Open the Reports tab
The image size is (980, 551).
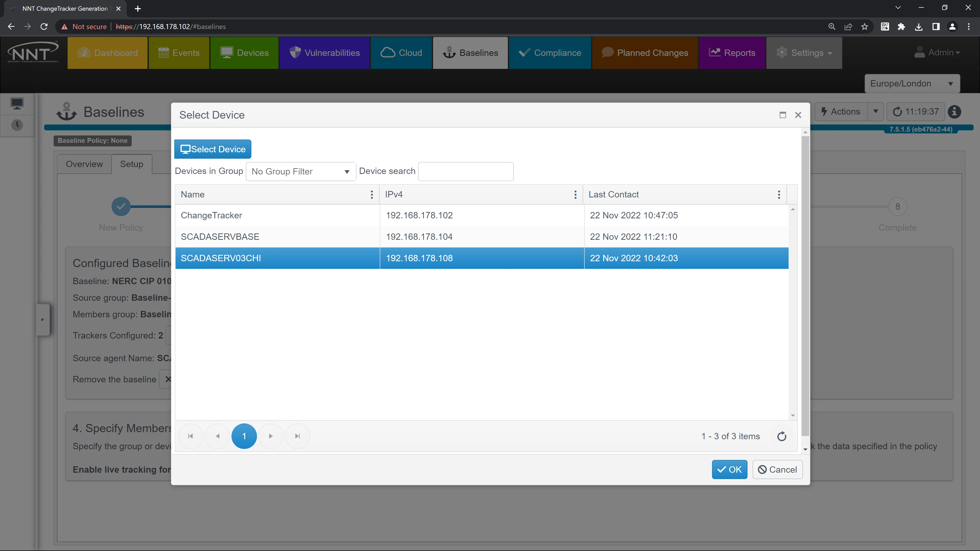[732, 53]
